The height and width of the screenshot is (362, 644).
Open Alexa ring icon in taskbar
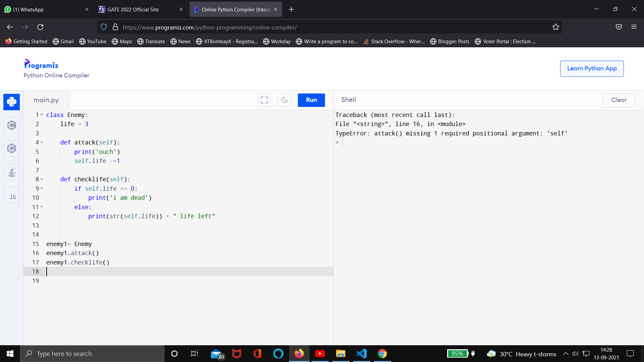click(278, 354)
